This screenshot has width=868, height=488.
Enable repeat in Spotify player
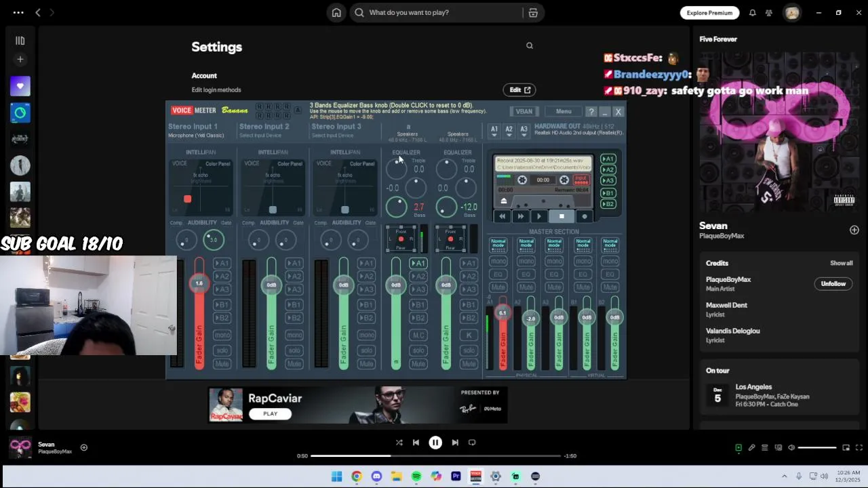point(472,443)
